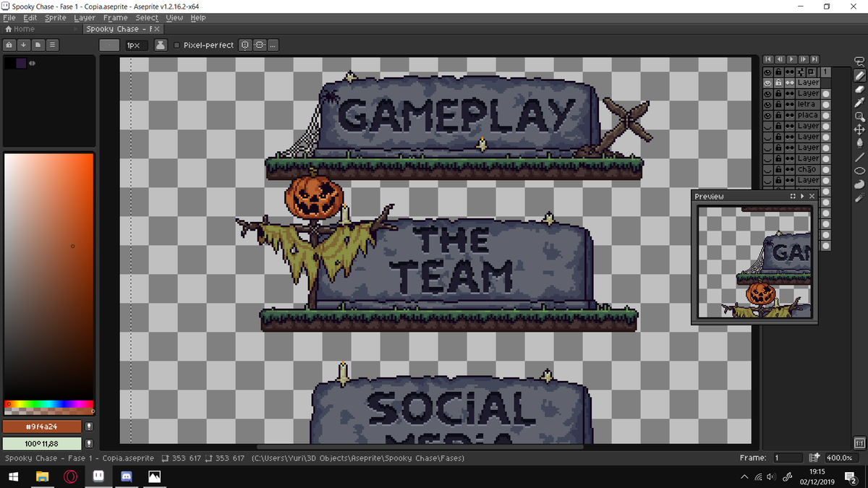Click the foreground color warning icon
The height and width of the screenshot is (488, 868).
pyautogui.click(x=89, y=427)
